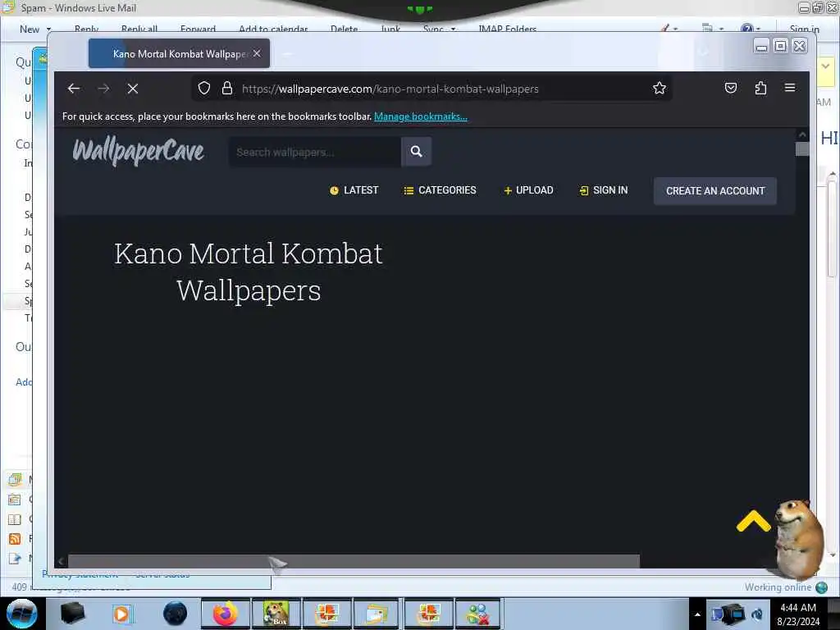Stop loading the page
The image size is (840, 630).
133,89
